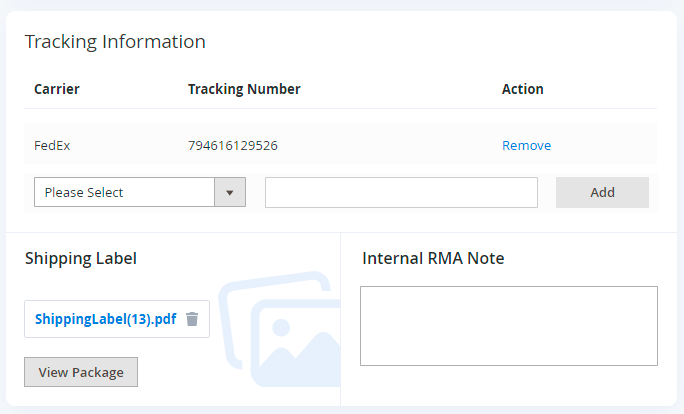Click the Shipping Label section heading
The width and height of the screenshot is (684, 414).
tap(81, 258)
